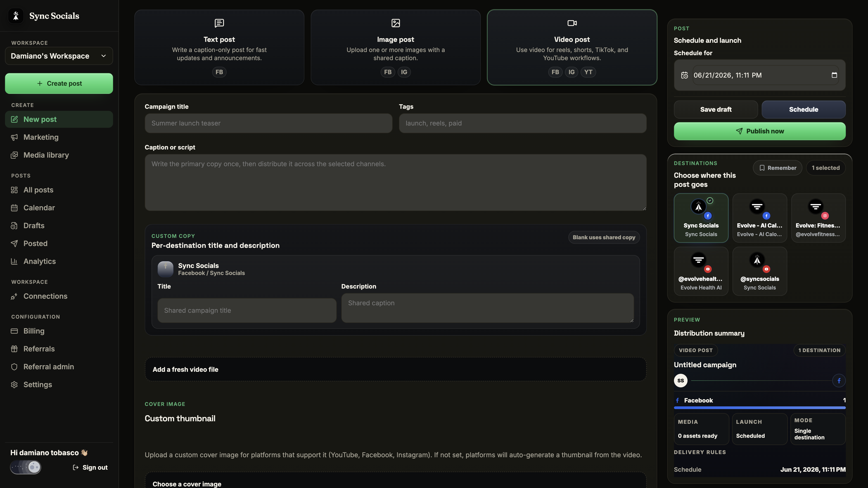Go to Marketing section
This screenshot has width=868, height=488.
click(59, 137)
